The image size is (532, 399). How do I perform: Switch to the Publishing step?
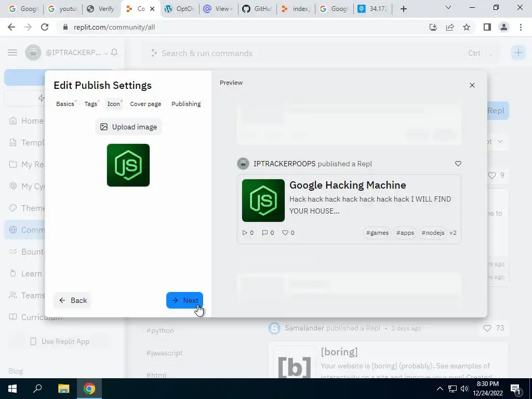tap(186, 104)
